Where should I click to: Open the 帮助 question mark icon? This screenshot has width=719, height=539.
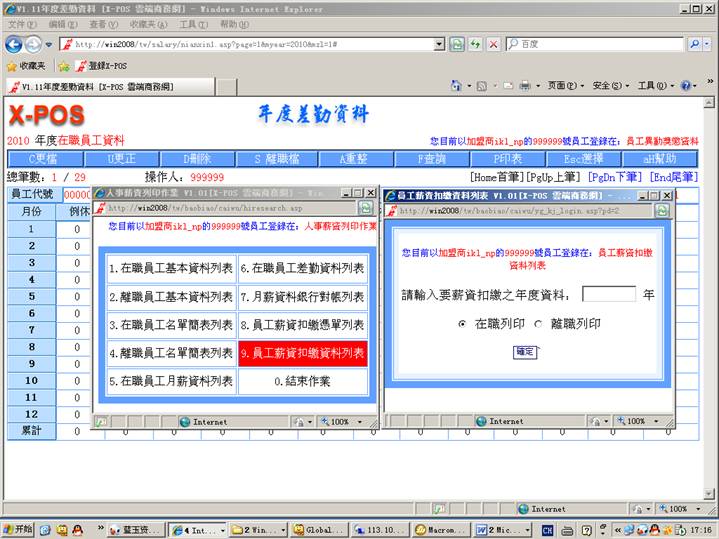(688, 86)
